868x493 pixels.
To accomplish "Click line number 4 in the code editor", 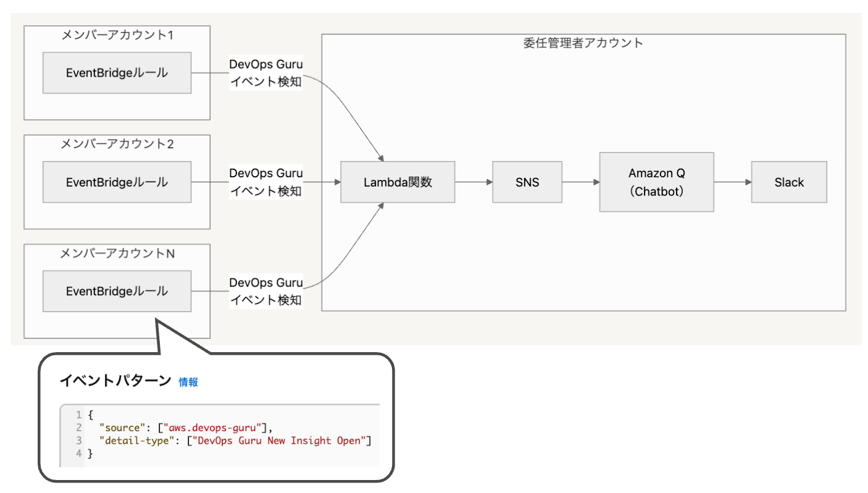I will tap(79, 453).
